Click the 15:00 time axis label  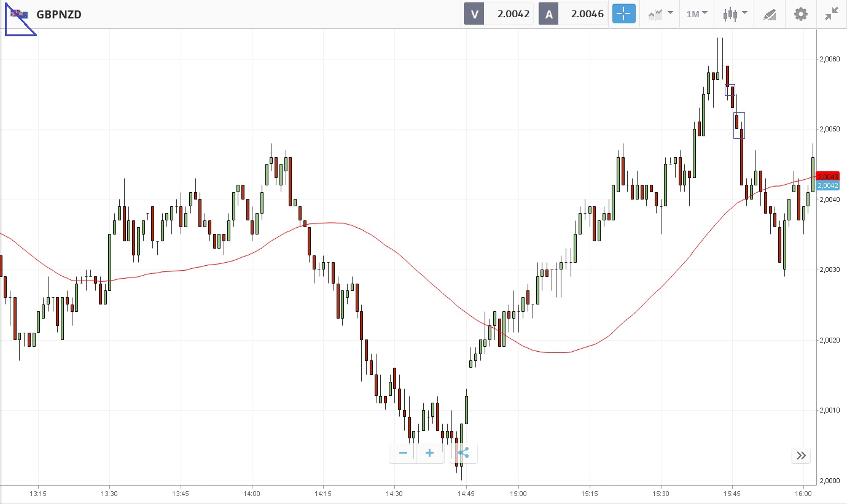pyautogui.click(x=518, y=493)
